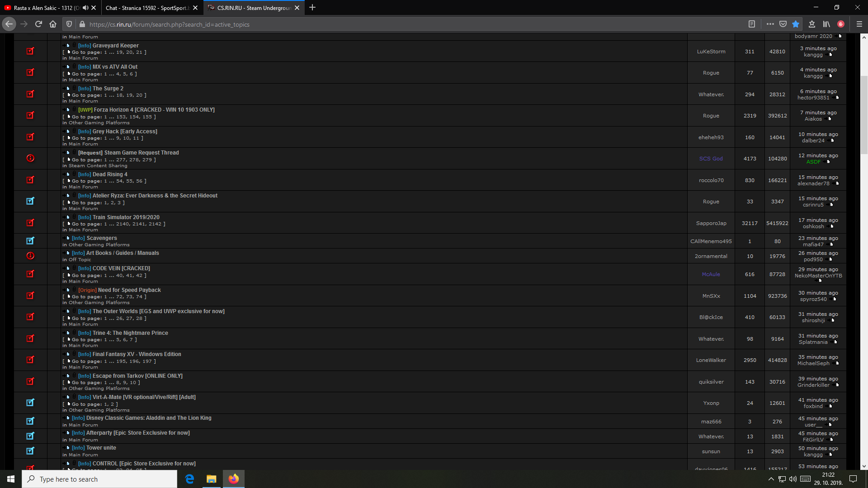
Task: Toggle reader view icon
Action: [751, 24]
